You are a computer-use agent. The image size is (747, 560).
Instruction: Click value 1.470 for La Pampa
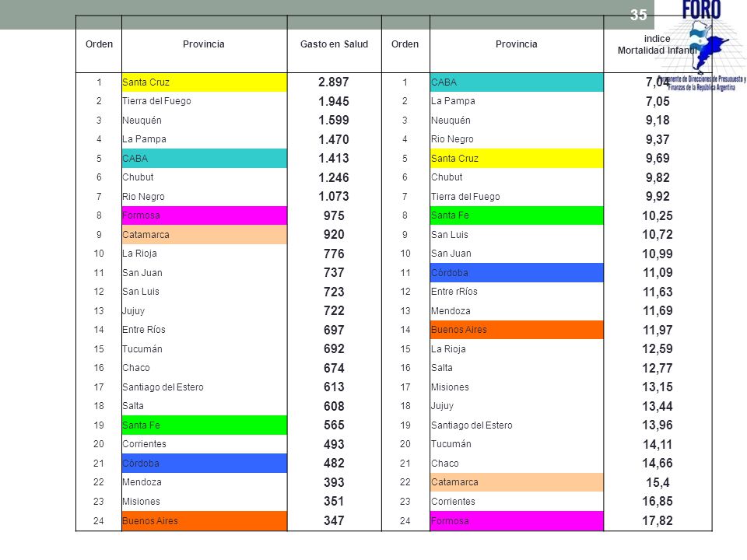coord(334,139)
